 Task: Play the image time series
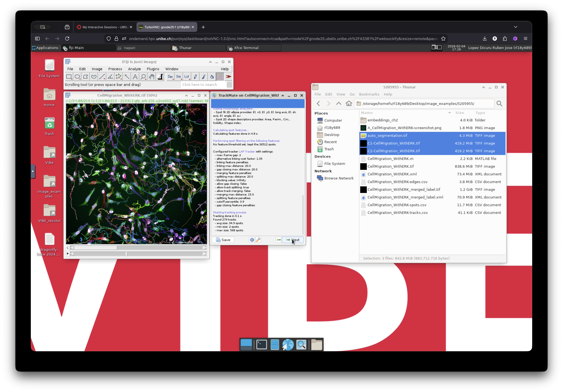coord(68,254)
